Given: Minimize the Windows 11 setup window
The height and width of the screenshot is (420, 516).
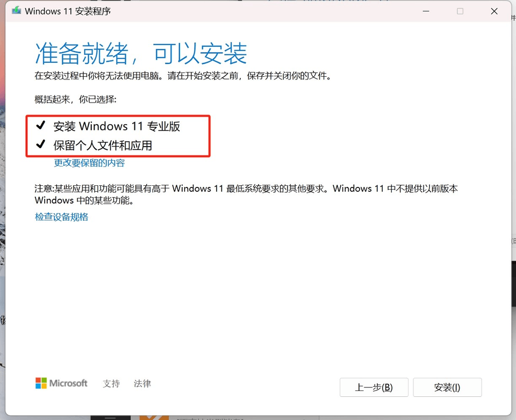Looking at the screenshot, I should click(x=425, y=11).
